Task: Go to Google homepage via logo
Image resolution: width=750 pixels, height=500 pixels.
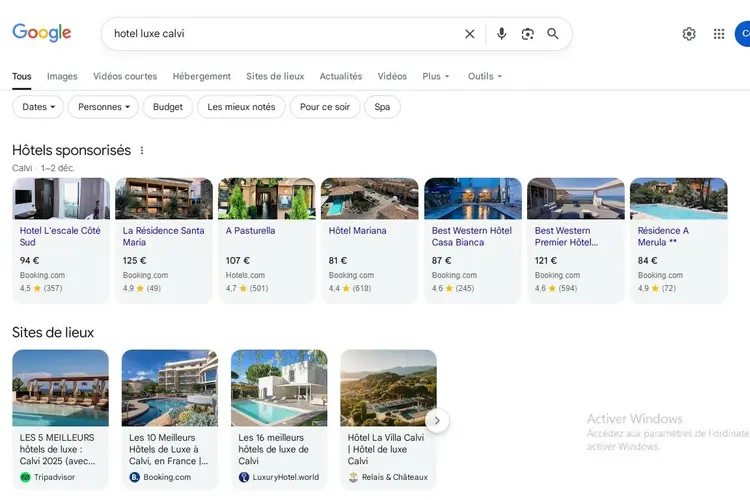Action: tap(42, 33)
